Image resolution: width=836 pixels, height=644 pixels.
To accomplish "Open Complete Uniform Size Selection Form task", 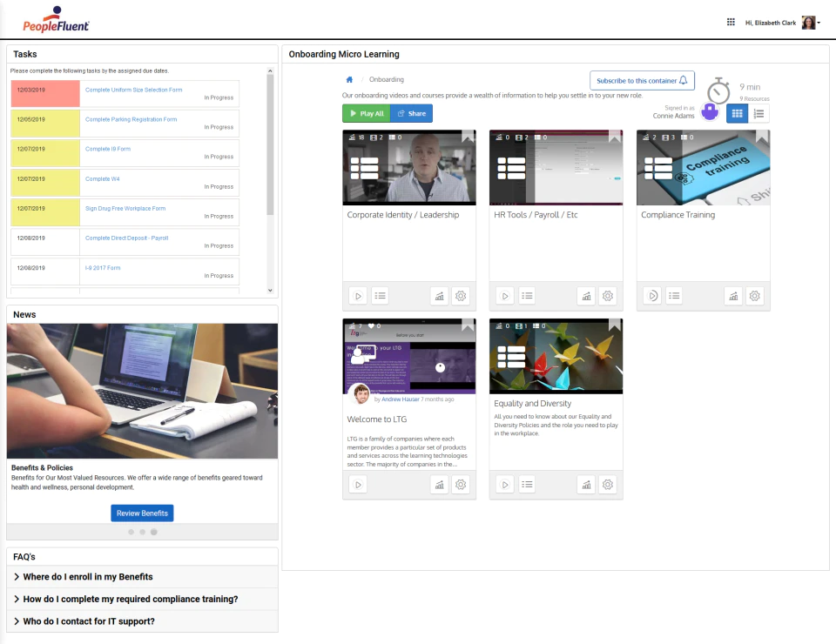I will point(133,90).
